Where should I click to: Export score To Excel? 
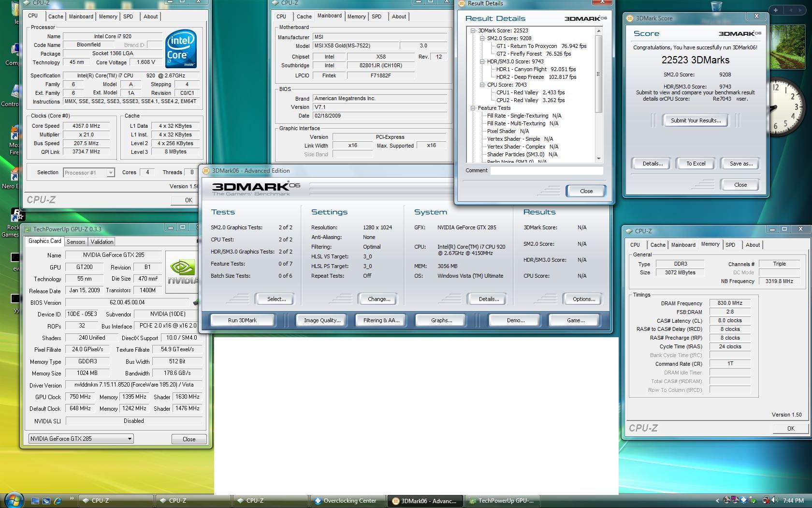[696, 164]
